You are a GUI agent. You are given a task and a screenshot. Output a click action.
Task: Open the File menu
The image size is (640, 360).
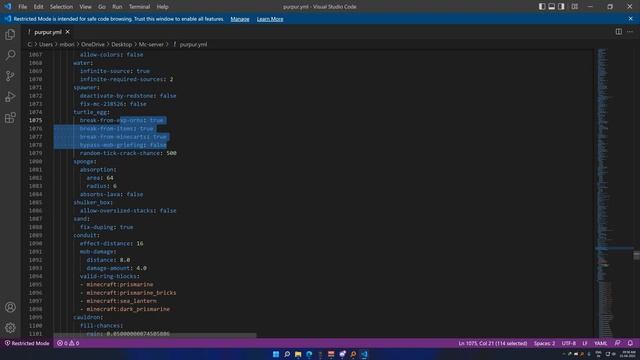22,7
